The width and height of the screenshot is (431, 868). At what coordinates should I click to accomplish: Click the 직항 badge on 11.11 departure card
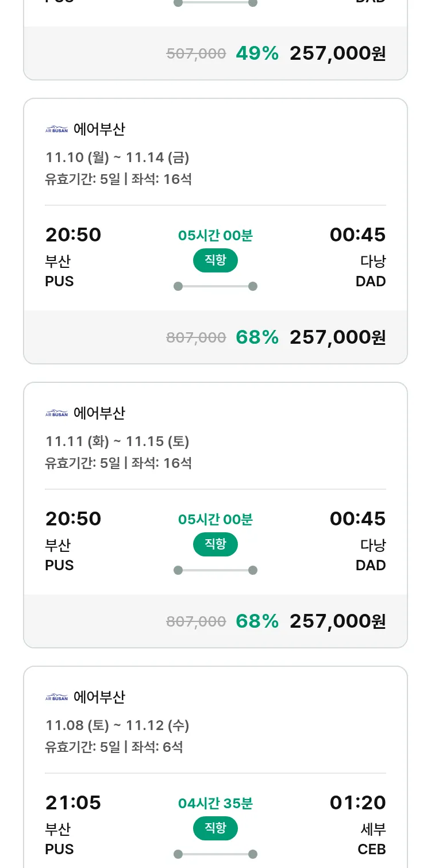tap(215, 544)
